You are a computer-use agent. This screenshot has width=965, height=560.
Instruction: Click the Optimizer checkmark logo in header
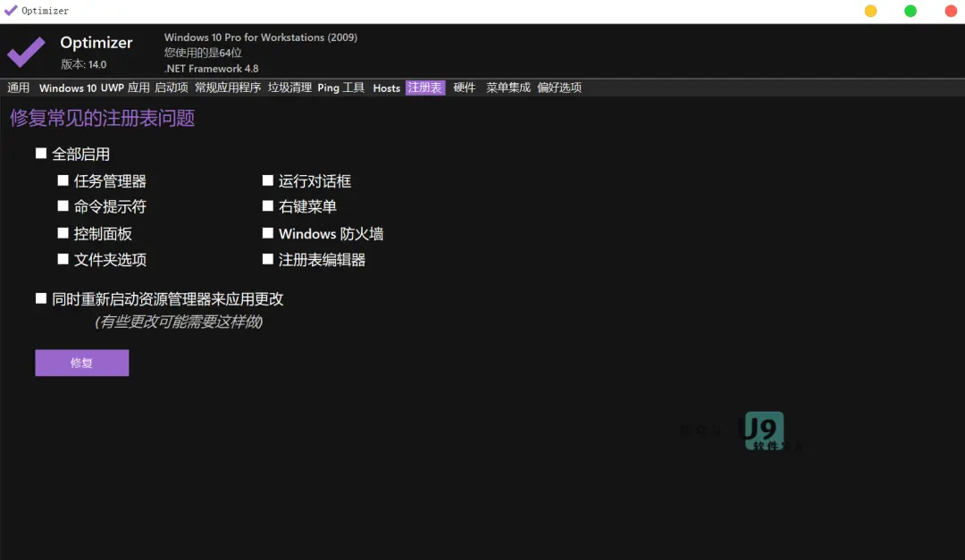click(x=26, y=53)
